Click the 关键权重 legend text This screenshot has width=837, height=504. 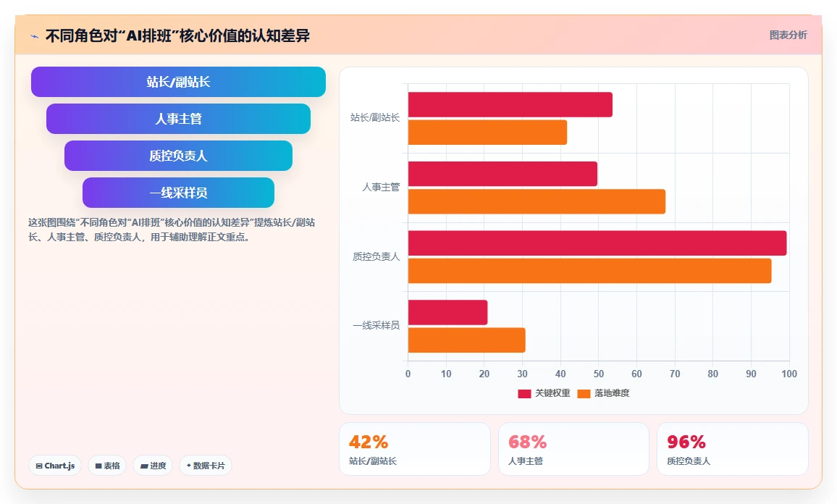552,393
